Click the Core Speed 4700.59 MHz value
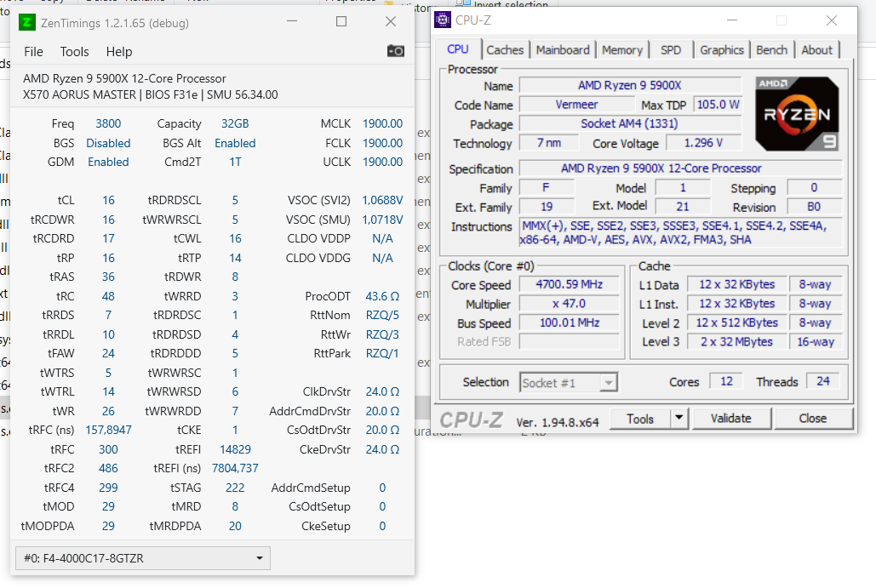Image resolution: width=876 pixels, height=588 pixels. click(570, 284)
